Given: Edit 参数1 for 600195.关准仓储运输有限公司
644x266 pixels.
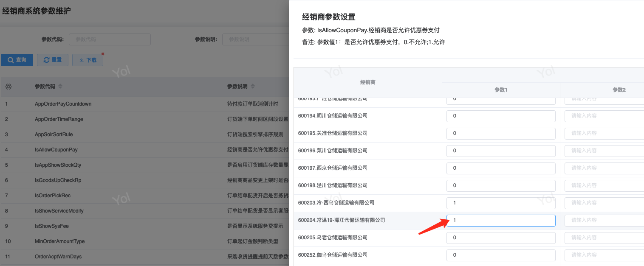Looking at the screenshot, I should coord(501,133).
